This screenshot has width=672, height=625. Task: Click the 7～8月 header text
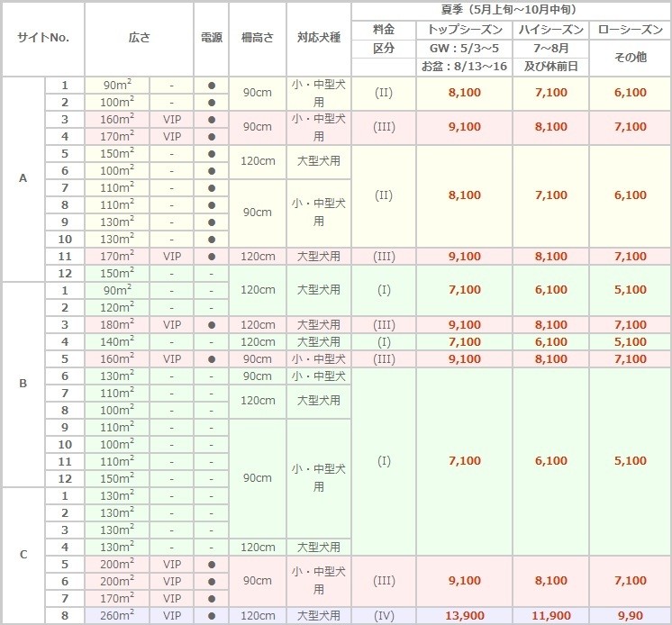pos(551,49)
